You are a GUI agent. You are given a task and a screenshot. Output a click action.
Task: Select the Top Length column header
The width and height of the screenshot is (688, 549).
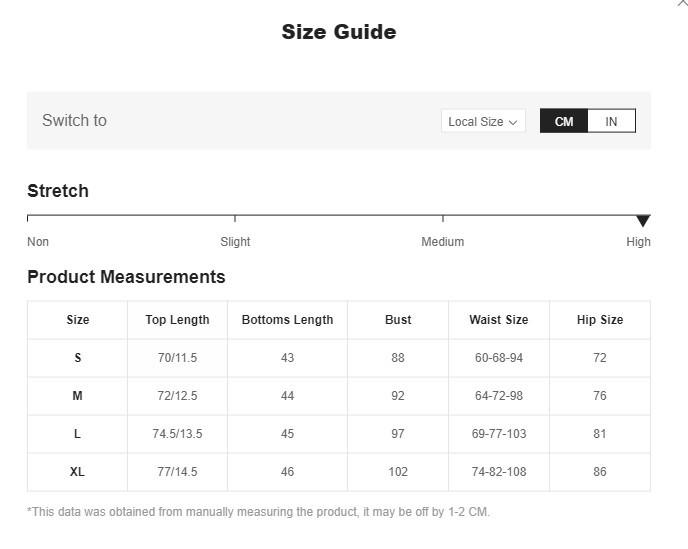pos(177,320)
